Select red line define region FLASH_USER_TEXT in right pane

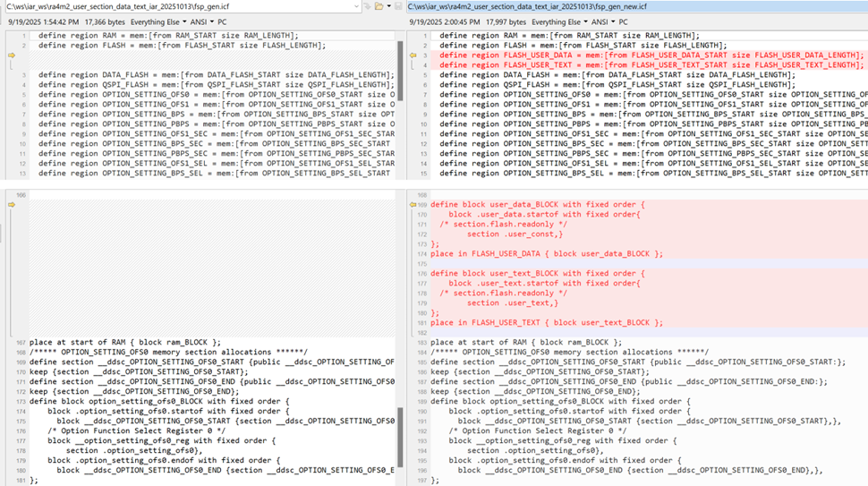pos(651,64)
